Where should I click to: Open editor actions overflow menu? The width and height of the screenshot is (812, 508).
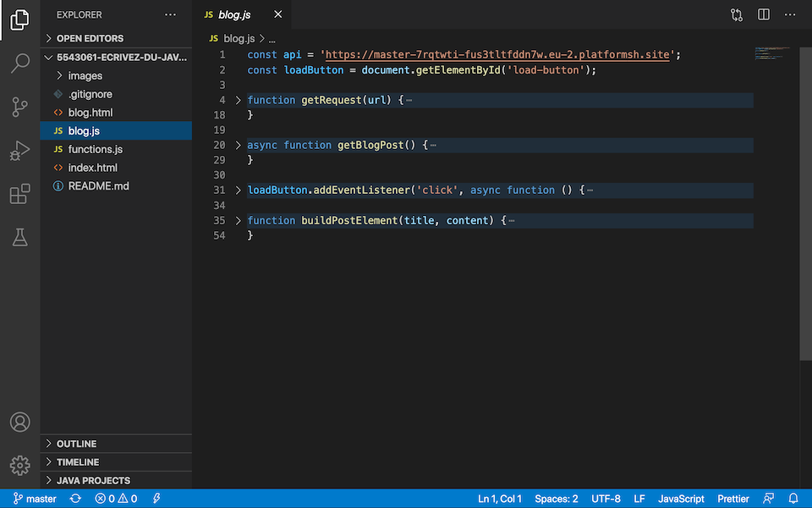pyautogui.click(x=790, y=14)
